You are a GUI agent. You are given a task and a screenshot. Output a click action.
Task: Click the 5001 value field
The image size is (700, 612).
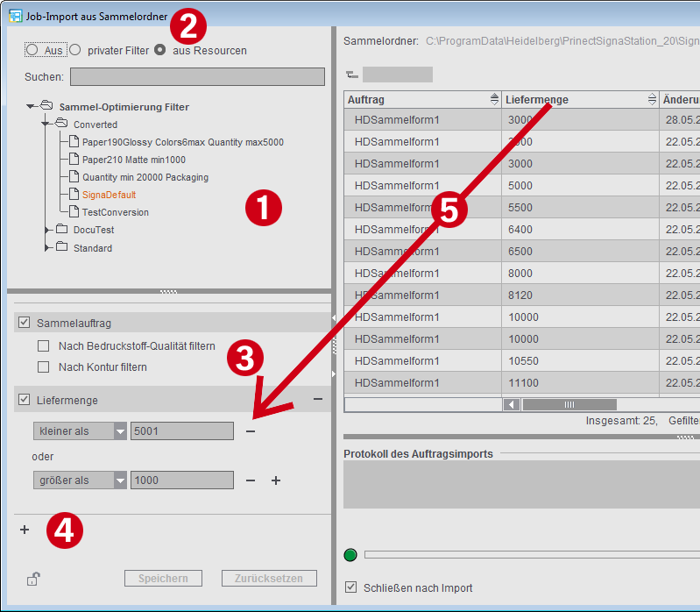tap(182, 431)
